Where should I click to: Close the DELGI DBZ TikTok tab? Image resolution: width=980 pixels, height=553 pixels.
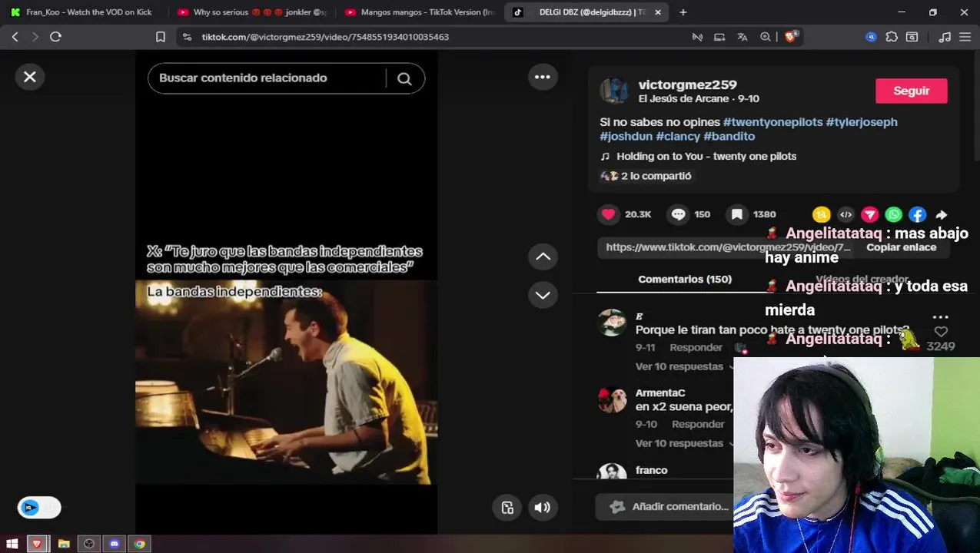point(657,12)
